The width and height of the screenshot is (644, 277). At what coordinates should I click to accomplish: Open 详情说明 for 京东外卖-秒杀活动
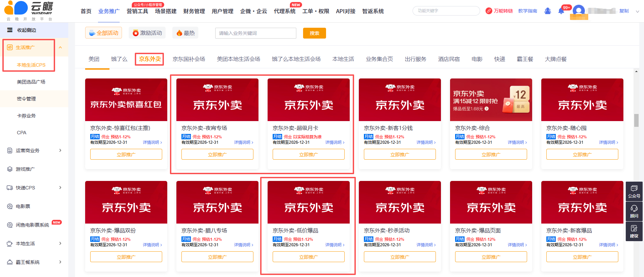click(426, 245)
